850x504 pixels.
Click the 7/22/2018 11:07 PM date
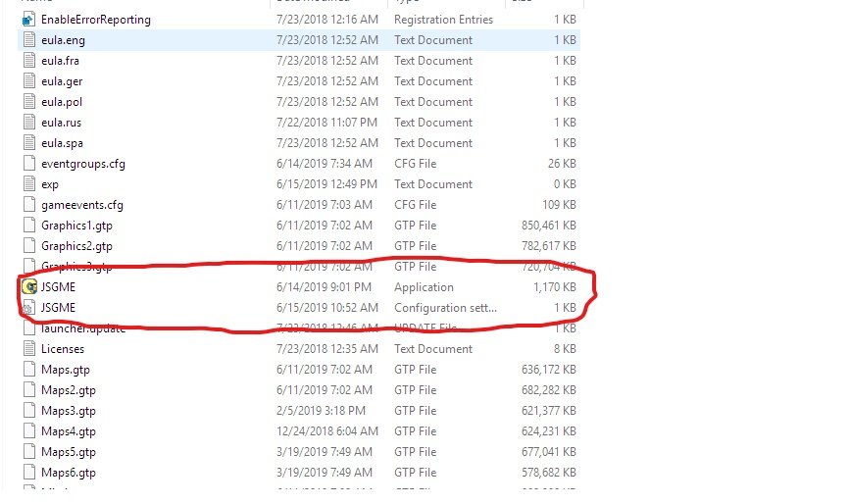(326, 123)
